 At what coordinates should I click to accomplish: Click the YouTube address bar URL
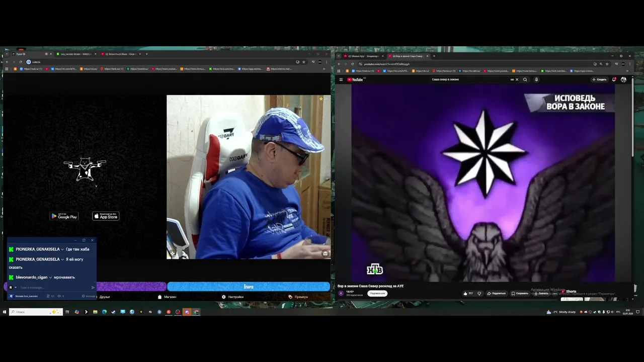tap(387, 64)
